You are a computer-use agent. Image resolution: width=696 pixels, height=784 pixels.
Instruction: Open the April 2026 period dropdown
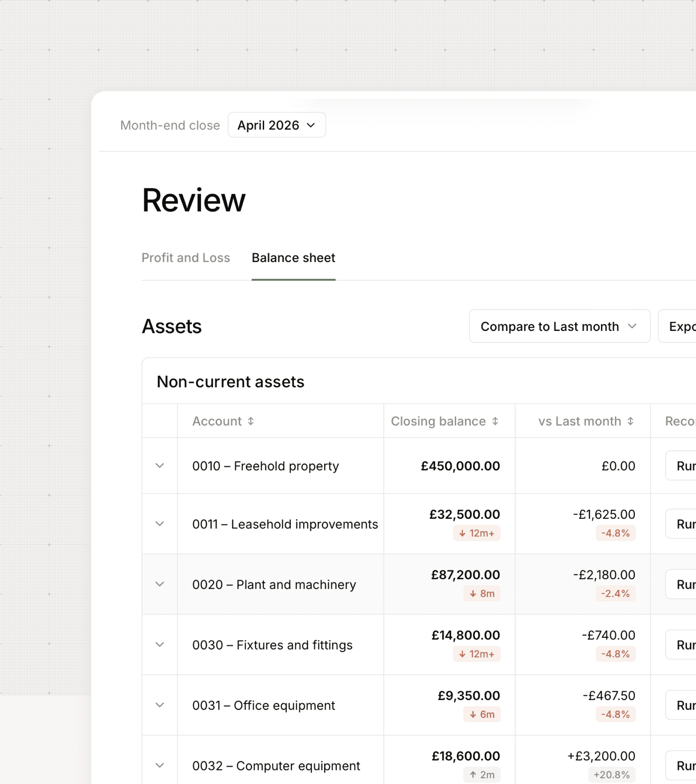point(277,125)
